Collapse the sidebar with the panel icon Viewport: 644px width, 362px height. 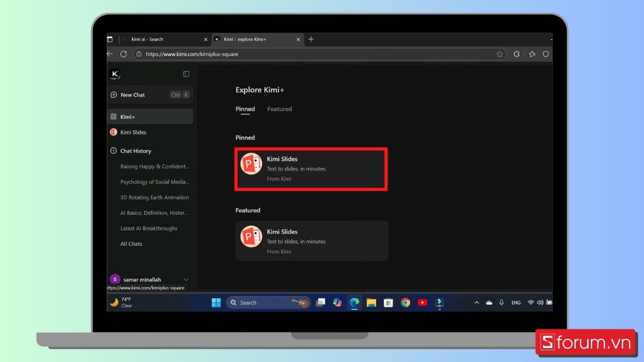(186, 74)
